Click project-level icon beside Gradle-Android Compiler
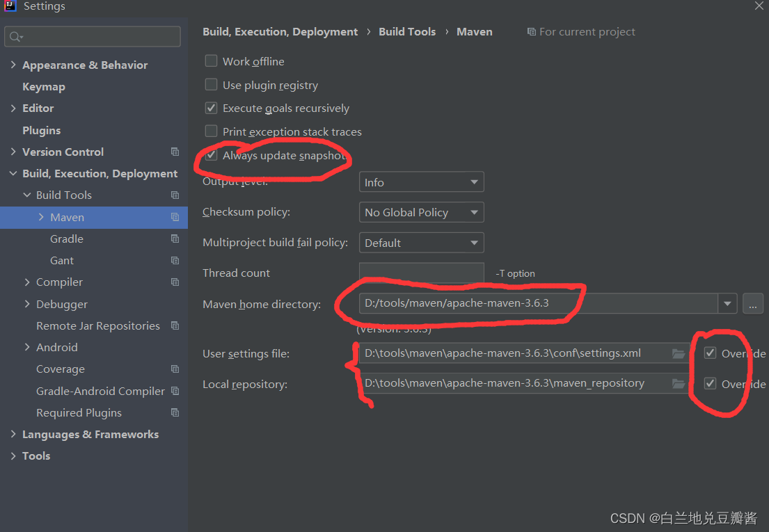The width and height of the screenshot is (769, 532). click(175, 391)
